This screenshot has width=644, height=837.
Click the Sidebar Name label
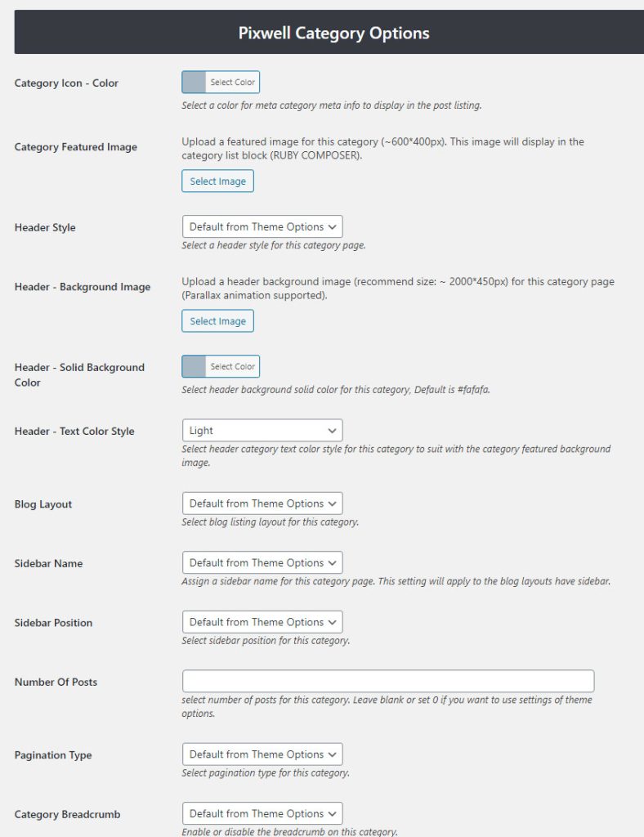(48, 563)
